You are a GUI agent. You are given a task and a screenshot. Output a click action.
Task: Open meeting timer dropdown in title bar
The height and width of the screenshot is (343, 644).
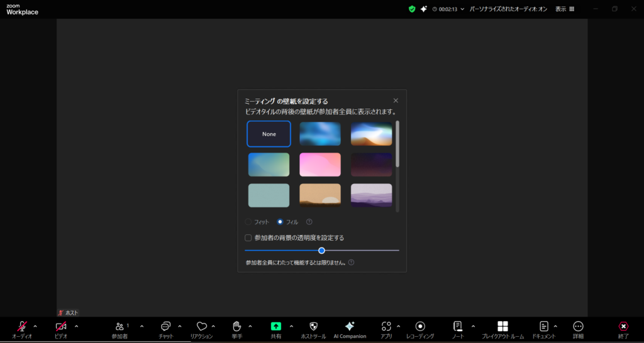click(463, 9)
